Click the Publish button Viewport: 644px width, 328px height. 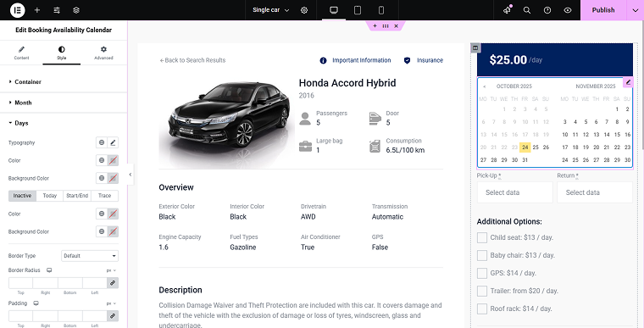pos(603,10)
